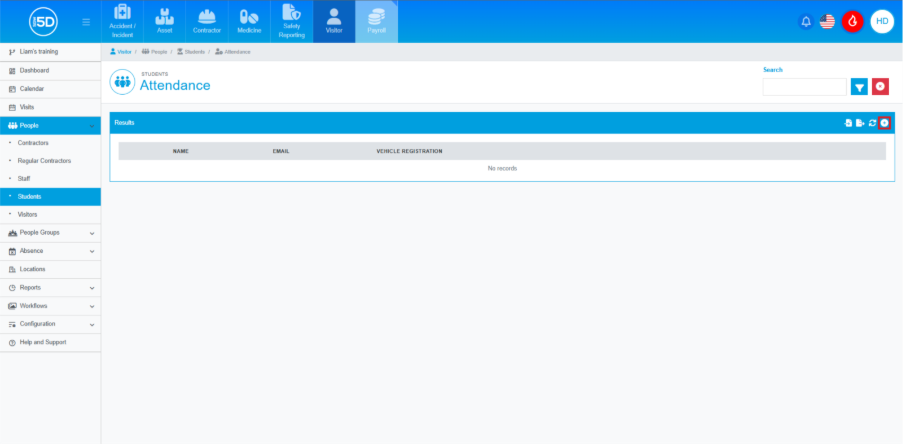Toggle the hamburger sidebar menu
Image resolution: width=903 pixels, height=444 pixels.
(86, 21)
